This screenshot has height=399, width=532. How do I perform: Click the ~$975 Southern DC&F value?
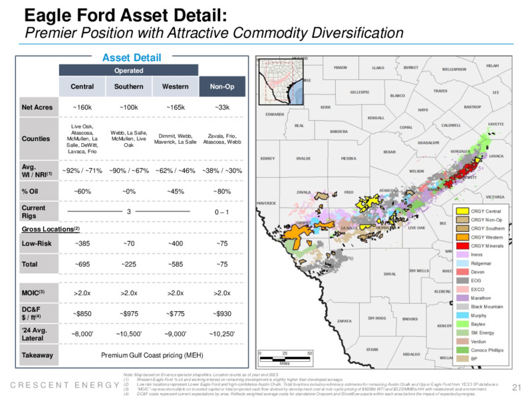(x=128, y=314)
